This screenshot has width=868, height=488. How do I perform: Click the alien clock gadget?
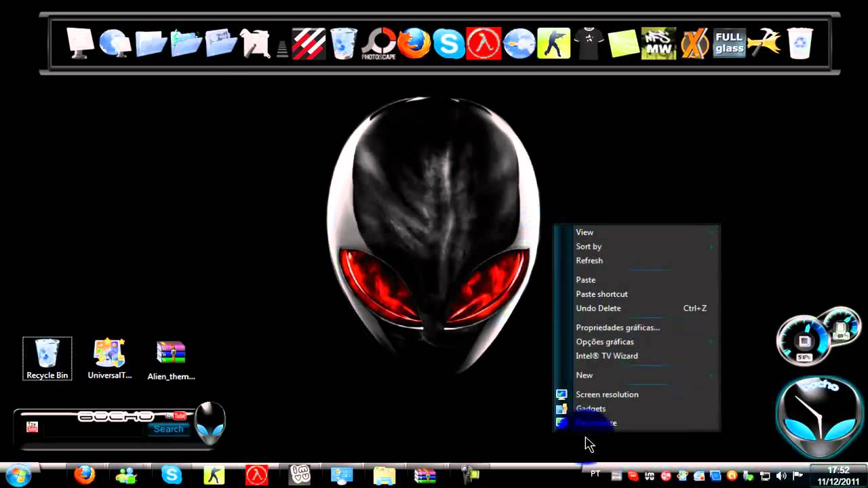pos(820,416)
